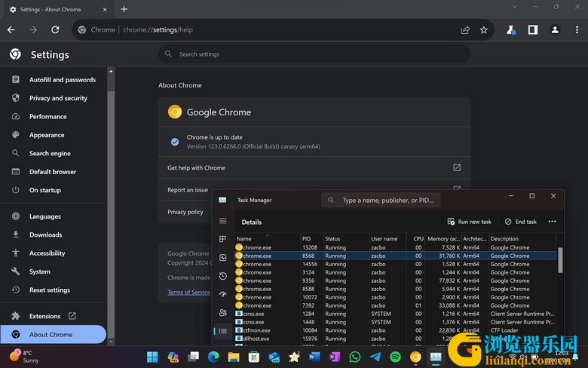Click Task Manager vertical scrollbar thumb
Screen dimensions: 588x368
[560, 260]
